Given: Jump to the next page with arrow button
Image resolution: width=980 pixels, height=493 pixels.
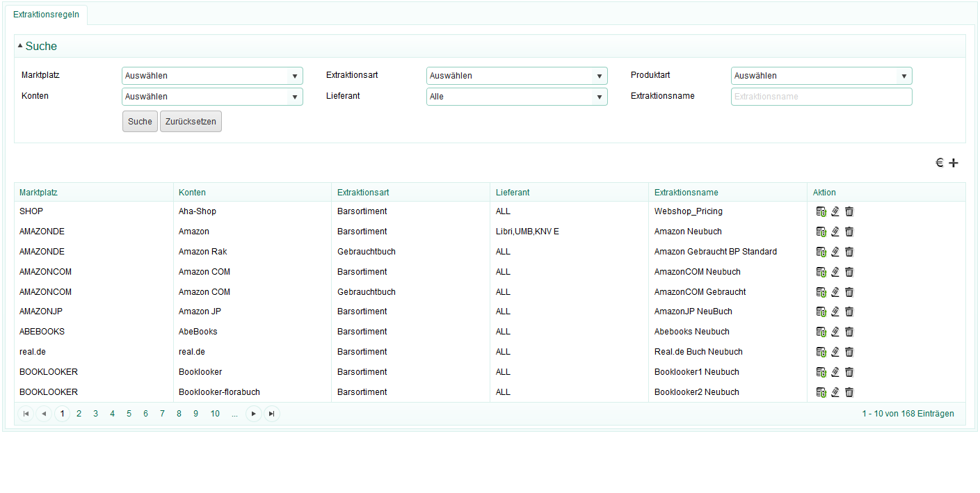Looking at the screenshot, I should pyautogui.click(x=254, y=414).
